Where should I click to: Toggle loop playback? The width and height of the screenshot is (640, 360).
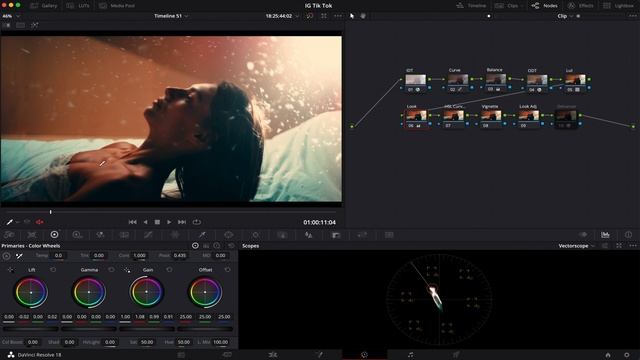point(197,222)
